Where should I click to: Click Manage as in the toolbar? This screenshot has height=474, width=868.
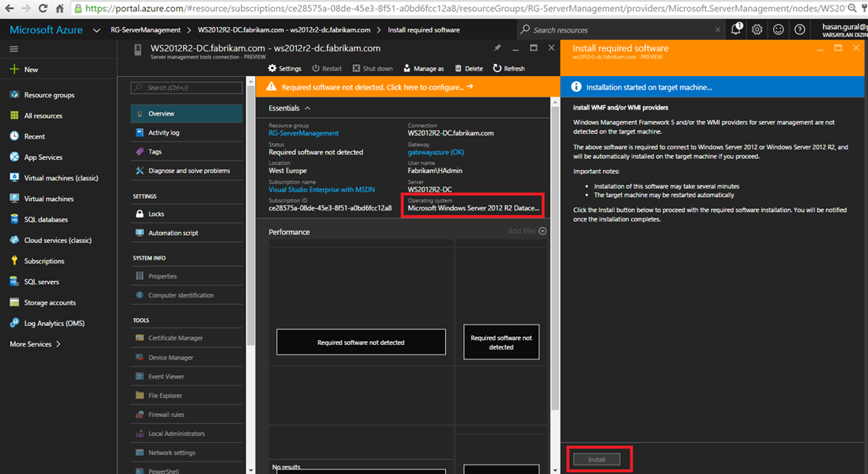pos(424,69)
